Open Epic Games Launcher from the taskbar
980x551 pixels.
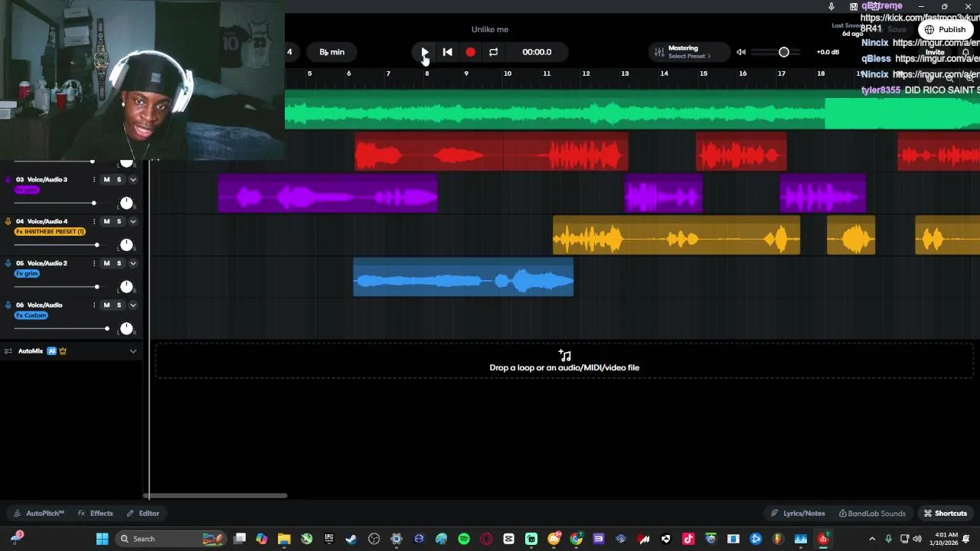pos(329,539)
